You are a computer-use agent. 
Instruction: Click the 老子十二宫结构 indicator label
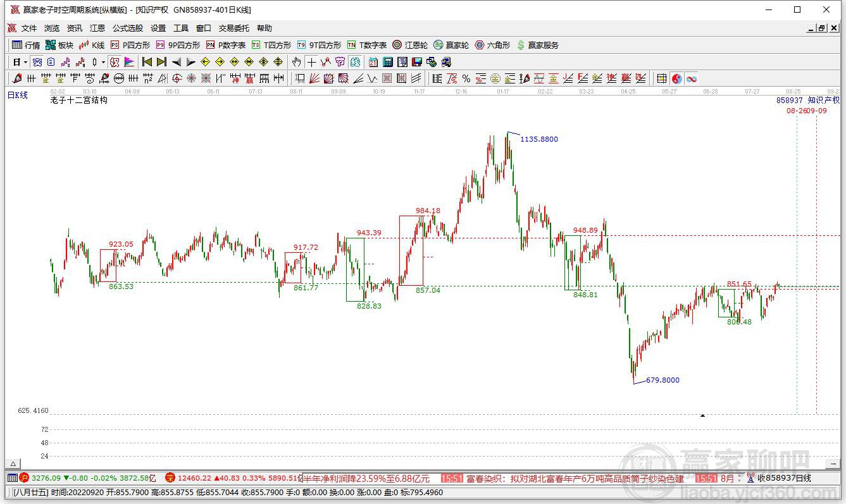click(78, 100)
